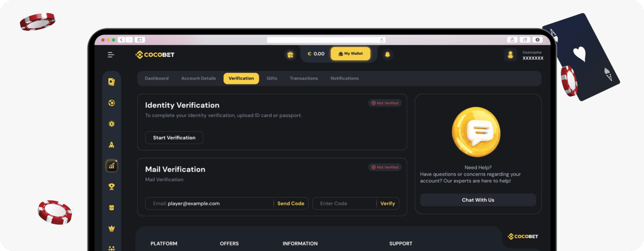Click the Cocobet logo in header
Image resolution: width=644 pixels, height=251 pixels.
[155, 54]
